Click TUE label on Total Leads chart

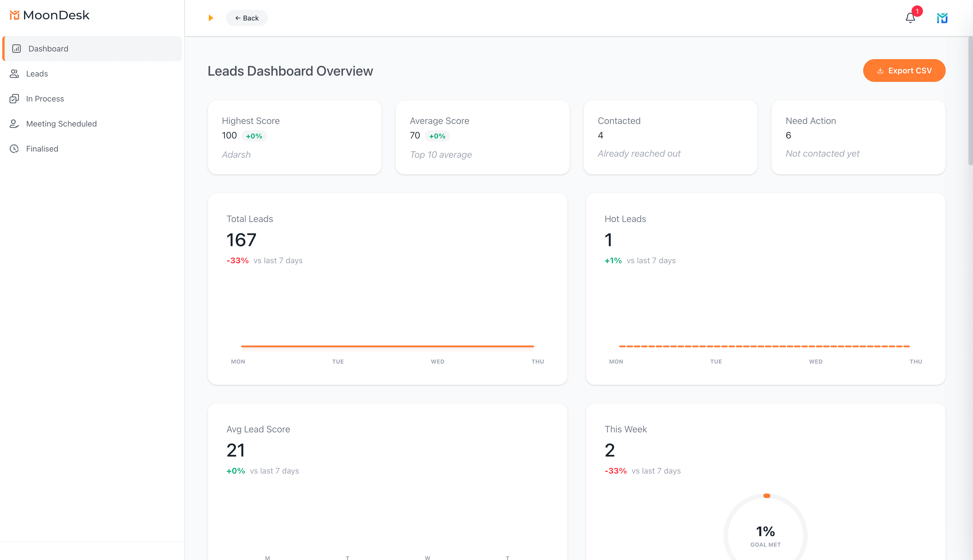[338, 362]
